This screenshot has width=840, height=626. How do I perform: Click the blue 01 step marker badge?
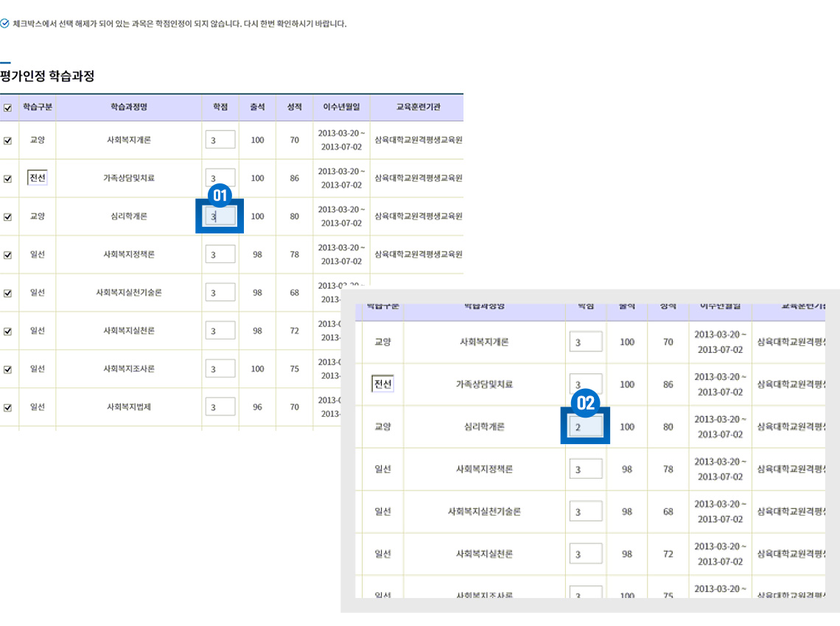point(219,195)
